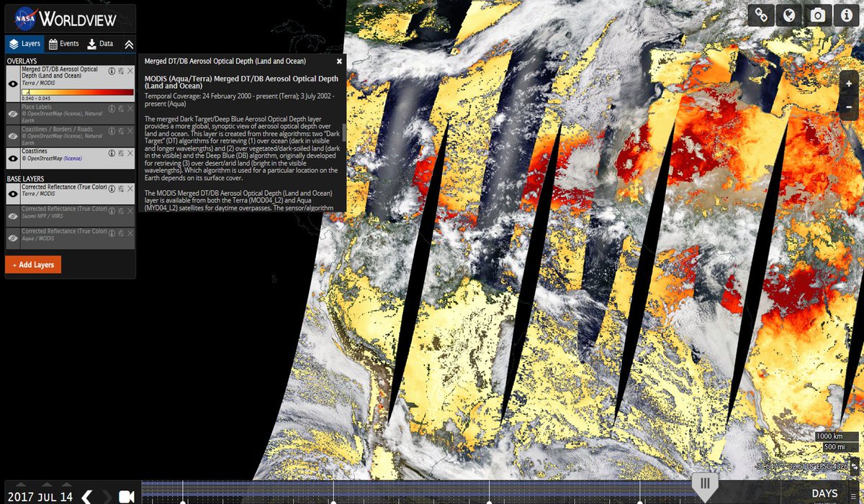
Task: Open options for Aqua / MODIS base layer
Action: click(121, 233)
